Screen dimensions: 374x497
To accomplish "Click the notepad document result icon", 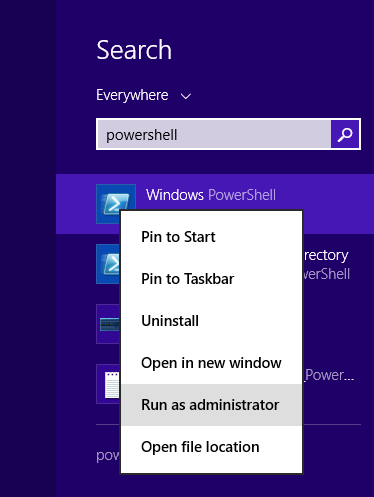I will [x=108, y=384].
